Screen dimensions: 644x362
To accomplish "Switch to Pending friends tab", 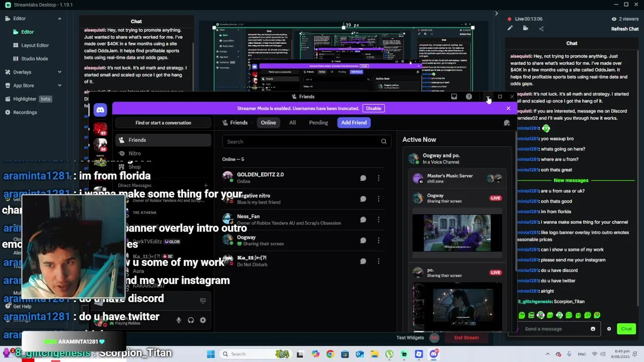I will coord(318,123).
